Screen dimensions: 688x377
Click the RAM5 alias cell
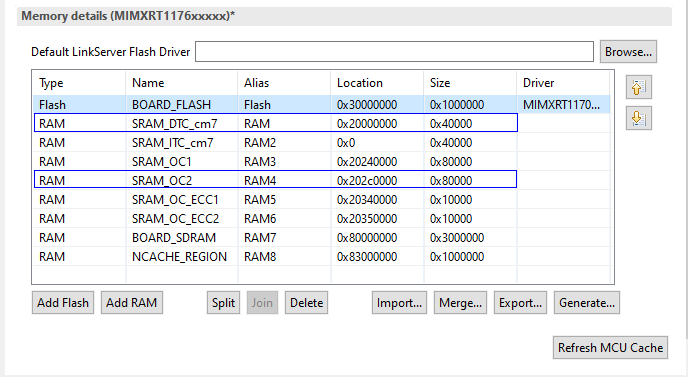(260, 200)
